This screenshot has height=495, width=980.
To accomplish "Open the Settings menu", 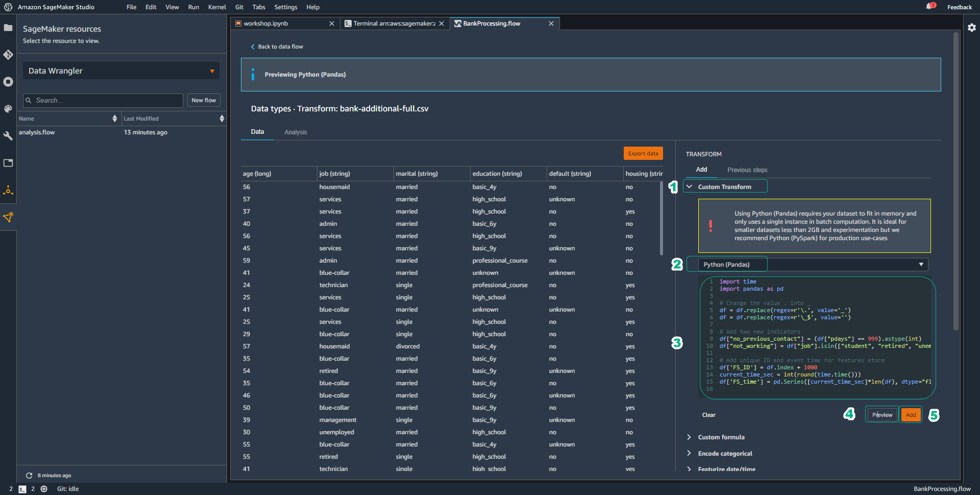I will (286, 7).
